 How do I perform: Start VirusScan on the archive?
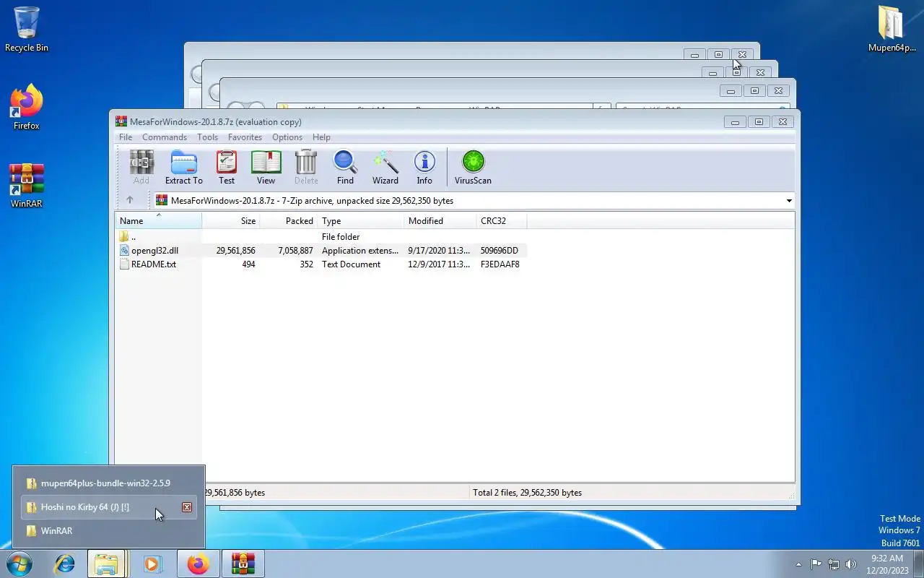point(473,168)
